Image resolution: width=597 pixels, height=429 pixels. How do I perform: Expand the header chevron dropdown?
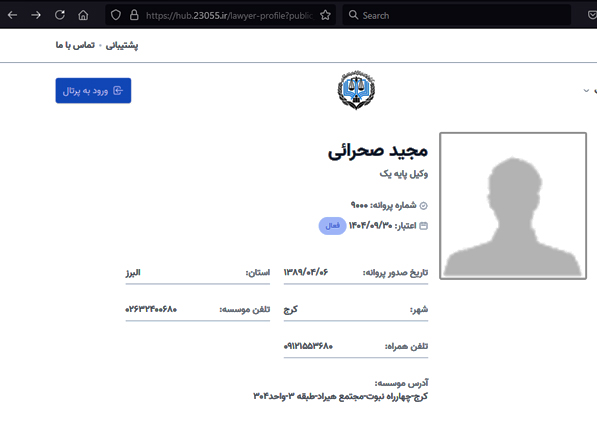586,91
